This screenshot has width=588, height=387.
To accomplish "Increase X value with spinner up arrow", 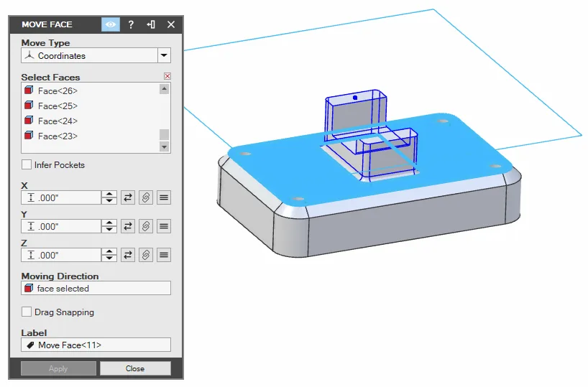I will pyautogui.click(x=109, y=194).
